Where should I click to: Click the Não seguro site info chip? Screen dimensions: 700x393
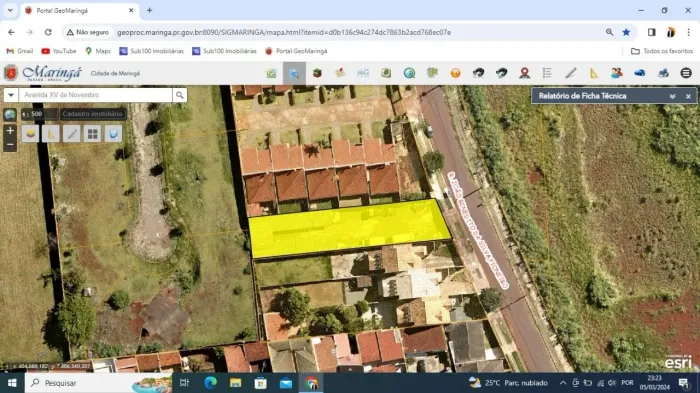88,32
